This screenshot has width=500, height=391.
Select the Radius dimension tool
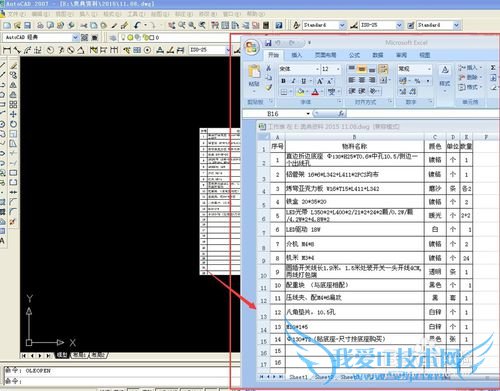(50, 50)
